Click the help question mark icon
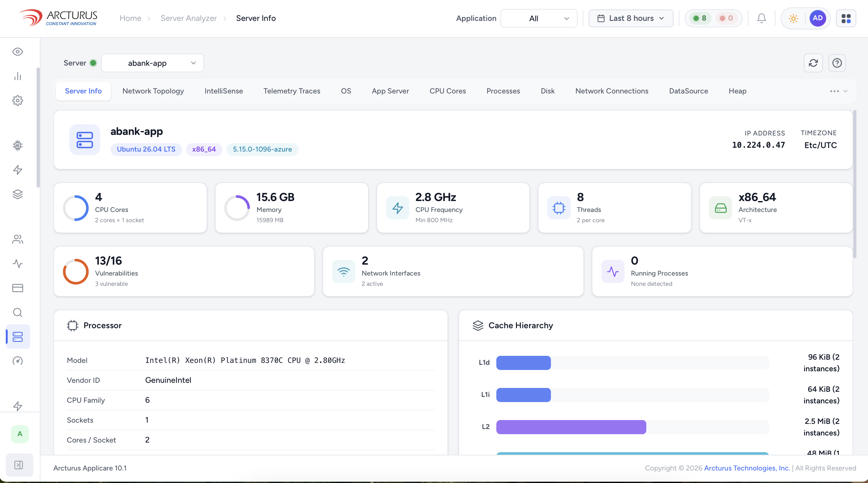This screenshot has width=868, height=483. 837,63
